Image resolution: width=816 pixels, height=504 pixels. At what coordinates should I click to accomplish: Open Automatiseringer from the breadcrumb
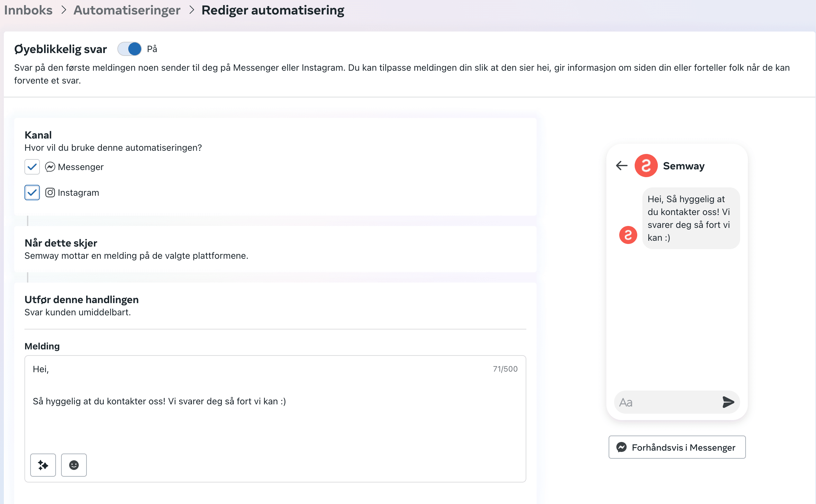pos(127,10)
